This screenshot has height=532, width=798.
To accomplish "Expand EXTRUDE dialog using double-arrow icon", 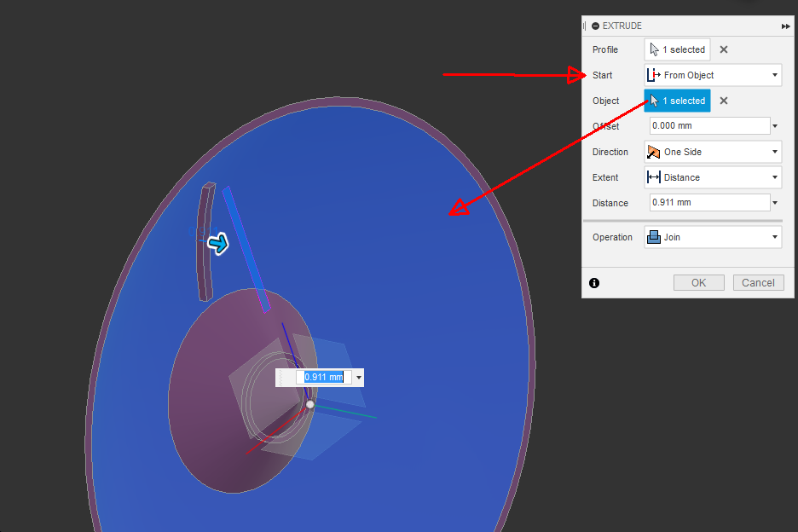I will (785, 26).
